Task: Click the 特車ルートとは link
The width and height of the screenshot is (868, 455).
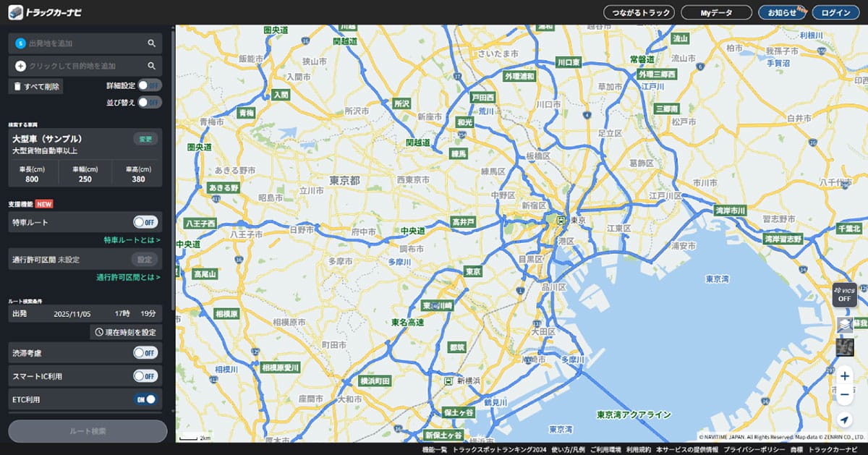Action: tap(131, 240)
